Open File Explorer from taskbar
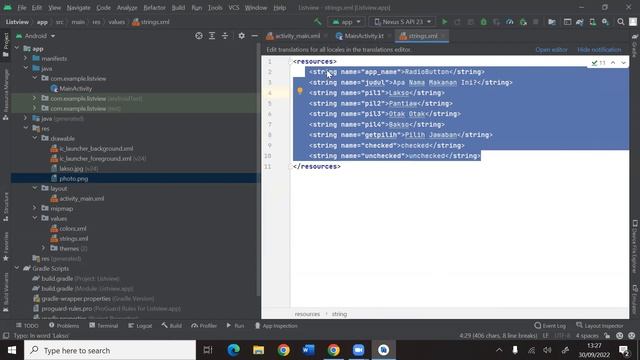 [258, 350]
